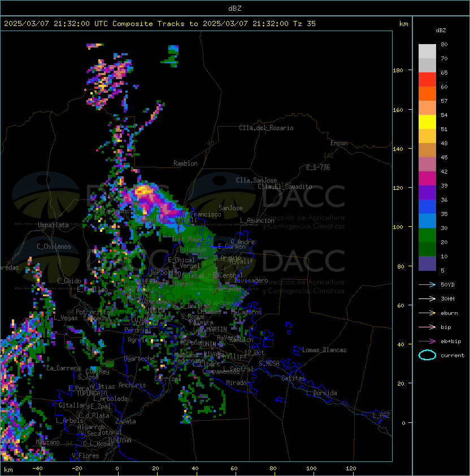470x476 pixels.
Task: Click the 'C_Guido' map label
Action: tap(69, 281)
